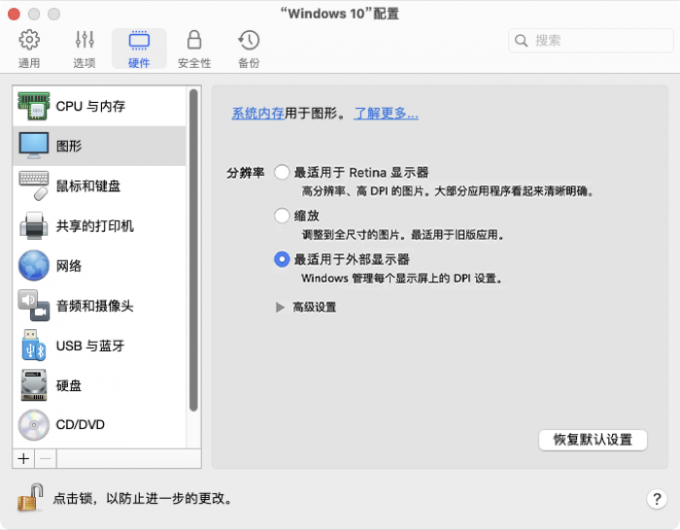
Task: Switch to the 通用 tab
Action: pos(30,48)
